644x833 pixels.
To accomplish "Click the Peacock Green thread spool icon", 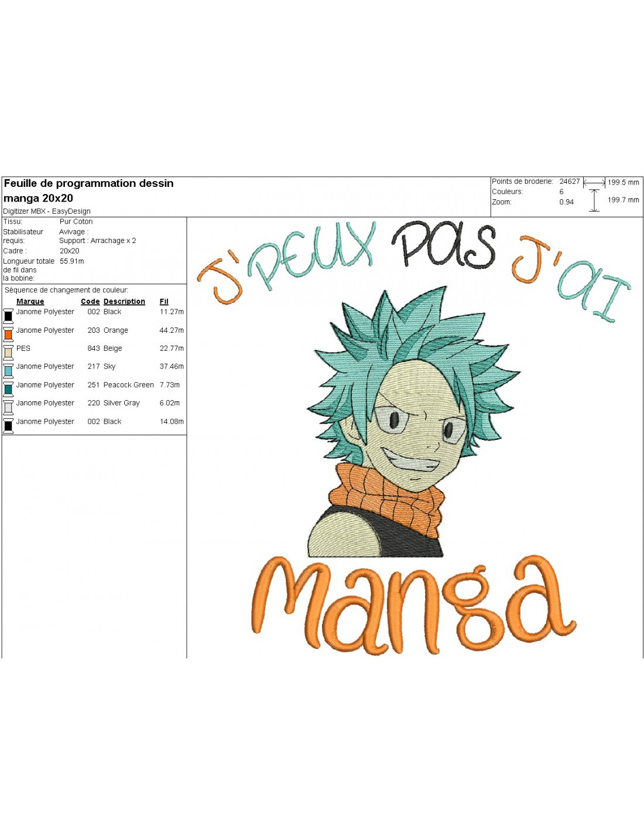I will [x=8, y=389].
